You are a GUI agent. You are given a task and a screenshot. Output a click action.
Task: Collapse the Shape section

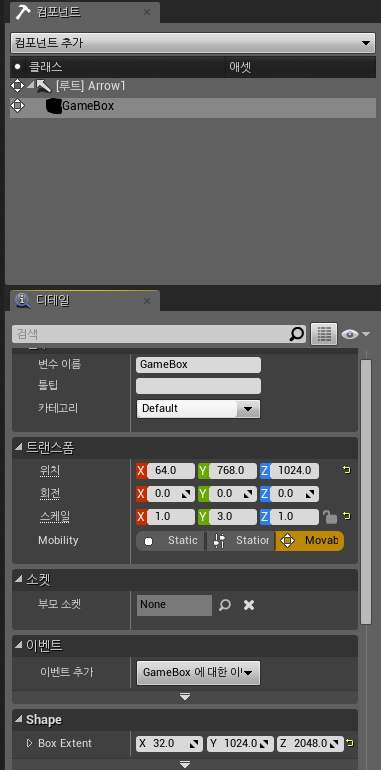(x=18, y=720)
